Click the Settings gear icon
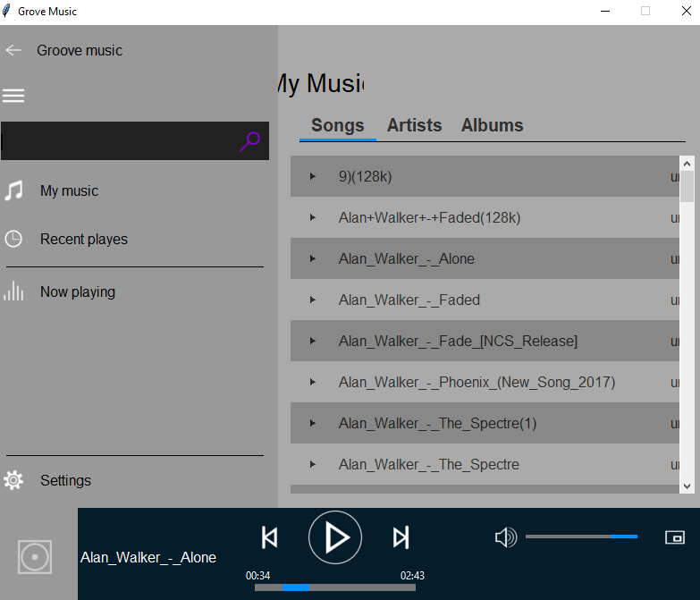Screen dimensions: 700x600 [13, 480]
